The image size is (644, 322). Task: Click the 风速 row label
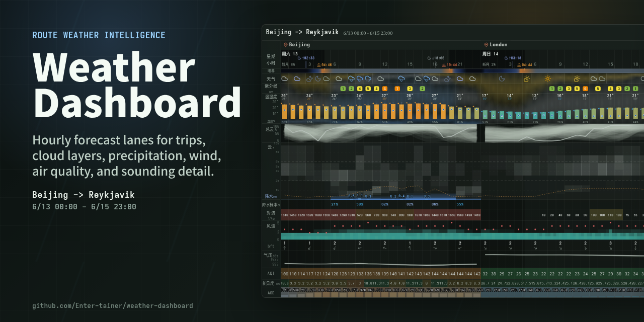point(271,226)
